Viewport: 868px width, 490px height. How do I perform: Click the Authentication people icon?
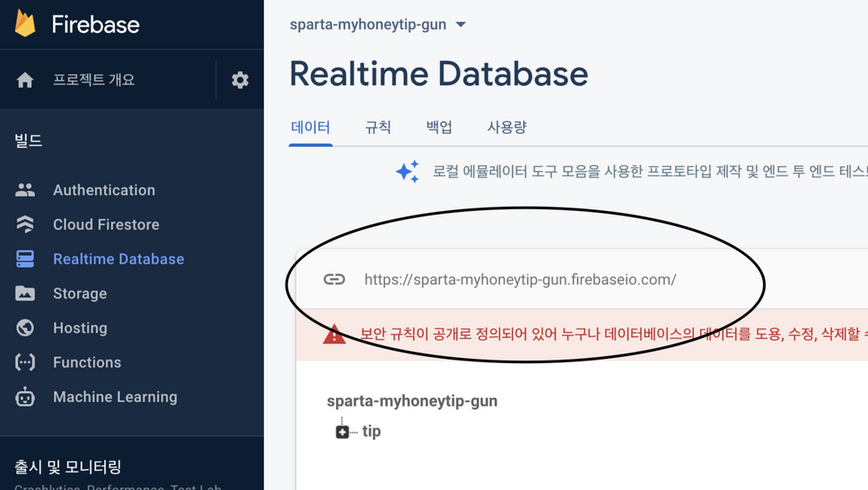[x=25, y=190]
